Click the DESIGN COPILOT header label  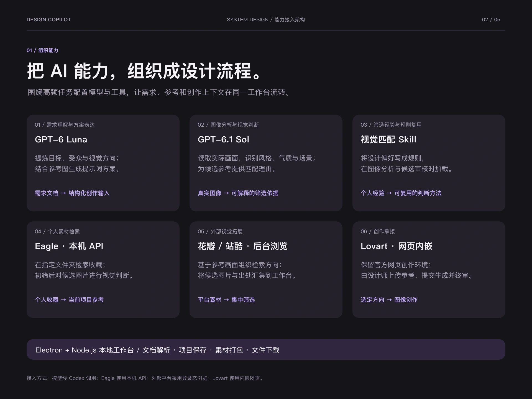click(x=49, y=20)
